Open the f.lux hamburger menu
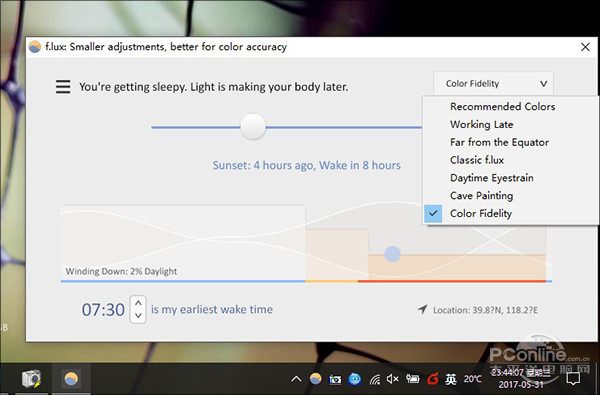This screenshot has height=395, width=600. [63, 87]
